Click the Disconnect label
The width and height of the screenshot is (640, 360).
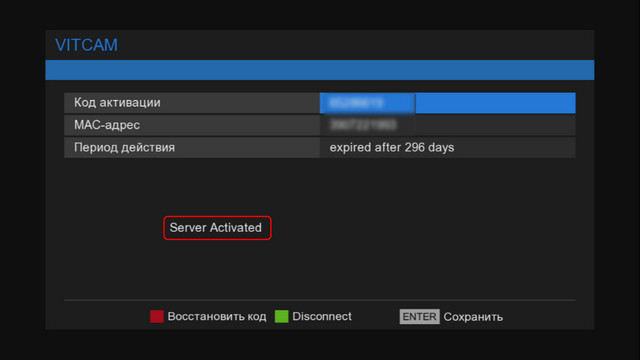tap(322, 316)
